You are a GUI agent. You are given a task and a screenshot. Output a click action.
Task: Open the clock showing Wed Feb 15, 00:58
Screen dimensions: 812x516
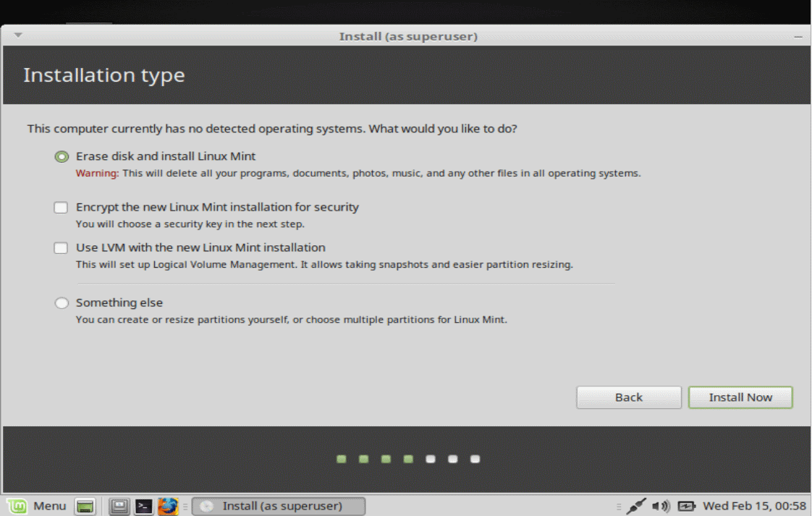tap(754, 506)
